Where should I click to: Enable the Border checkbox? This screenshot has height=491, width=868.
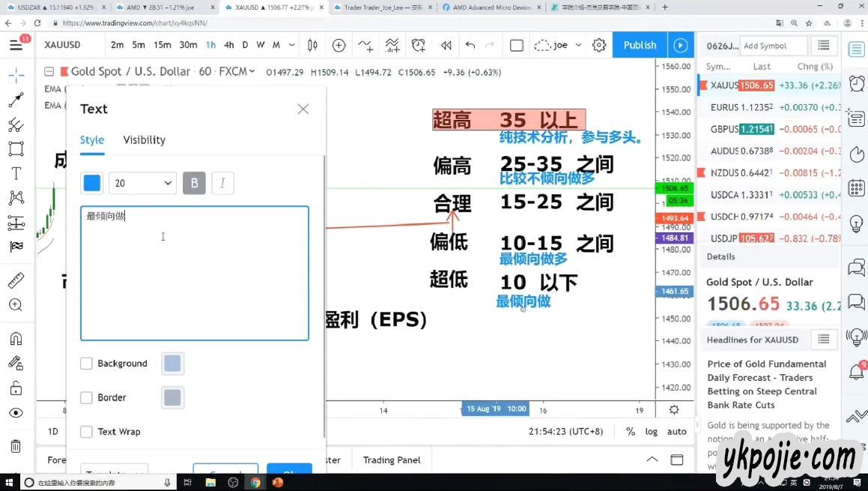[87, 398]
